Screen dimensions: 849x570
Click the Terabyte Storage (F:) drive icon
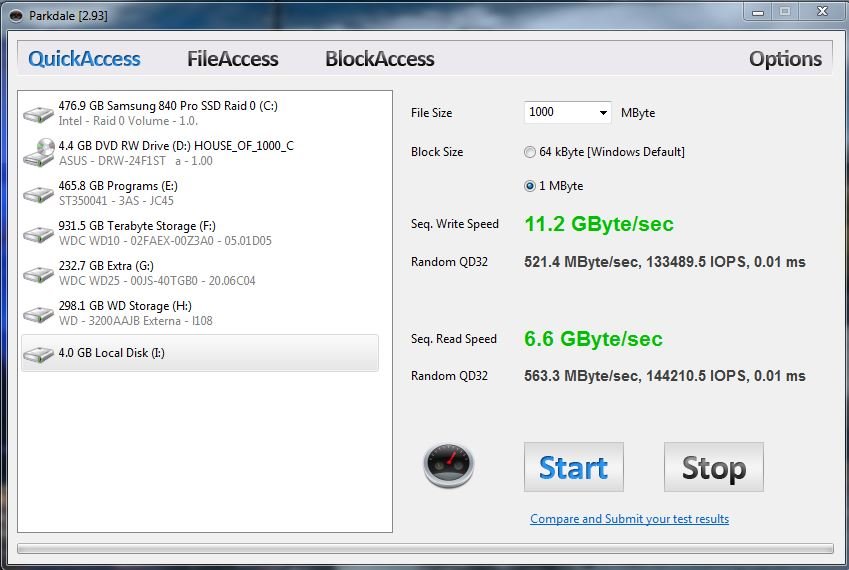39,234
